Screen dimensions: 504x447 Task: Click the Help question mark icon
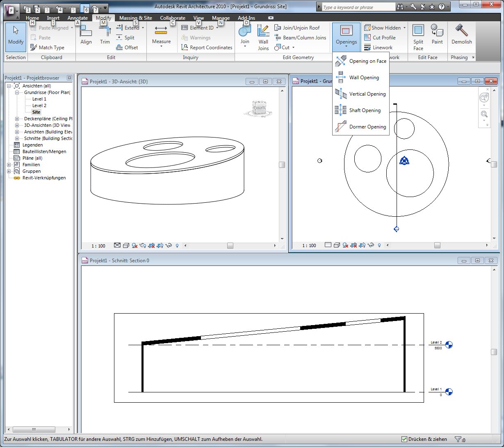(x=442, y=7)
